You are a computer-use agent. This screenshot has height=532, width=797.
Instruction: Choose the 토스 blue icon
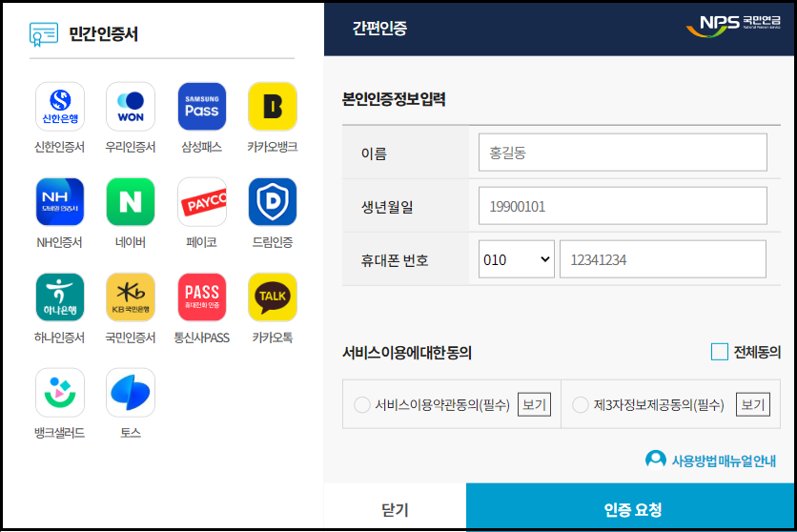(x=131, y=393)
